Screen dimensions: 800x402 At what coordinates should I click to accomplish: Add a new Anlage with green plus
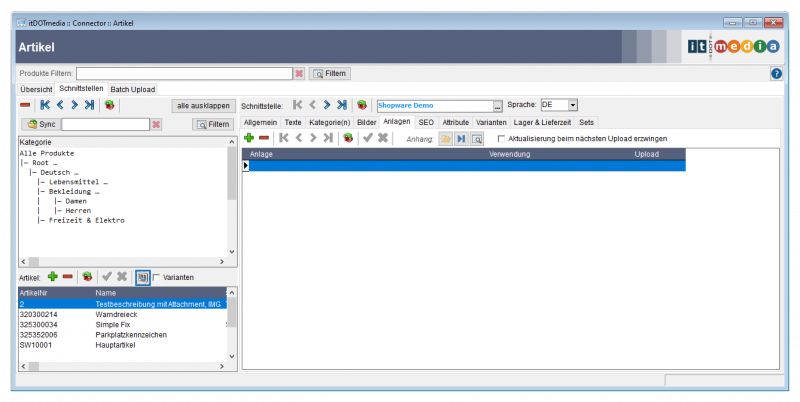(x=249, y=138)
